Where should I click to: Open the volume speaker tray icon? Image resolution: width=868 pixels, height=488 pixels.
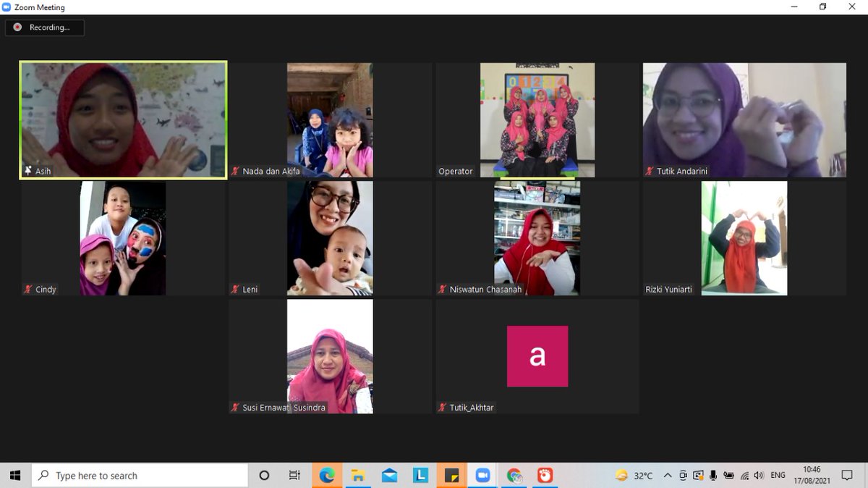[759, 476]
